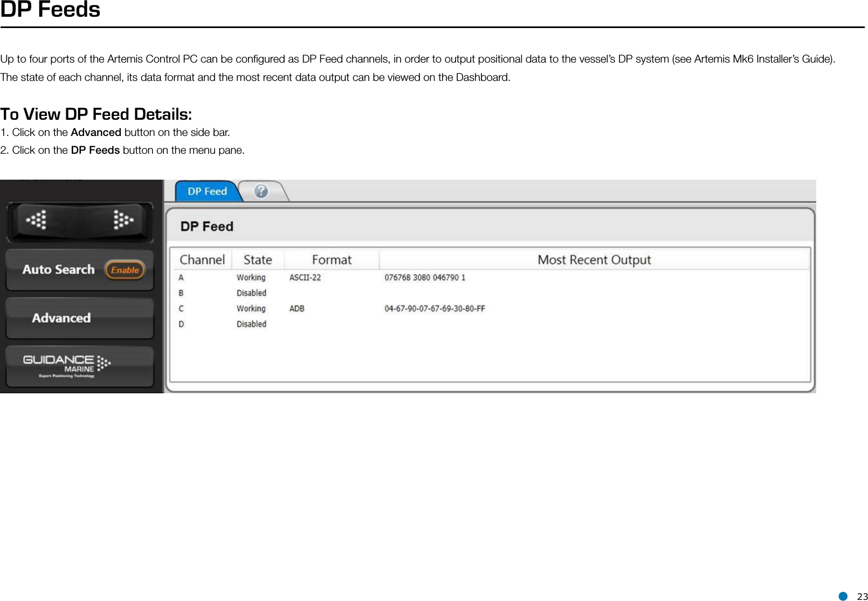Select channel C row letter
This screenshot has width=868, height=601.
[x=181, y=309]
